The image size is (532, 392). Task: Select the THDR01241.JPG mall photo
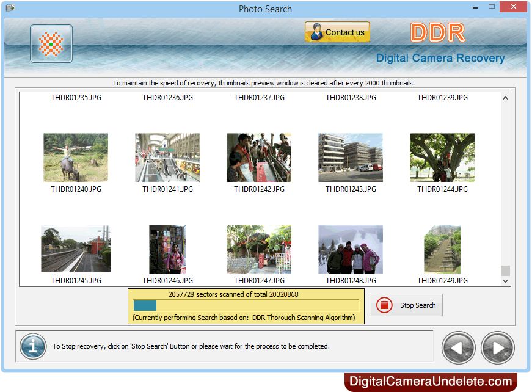coord(167,158)
